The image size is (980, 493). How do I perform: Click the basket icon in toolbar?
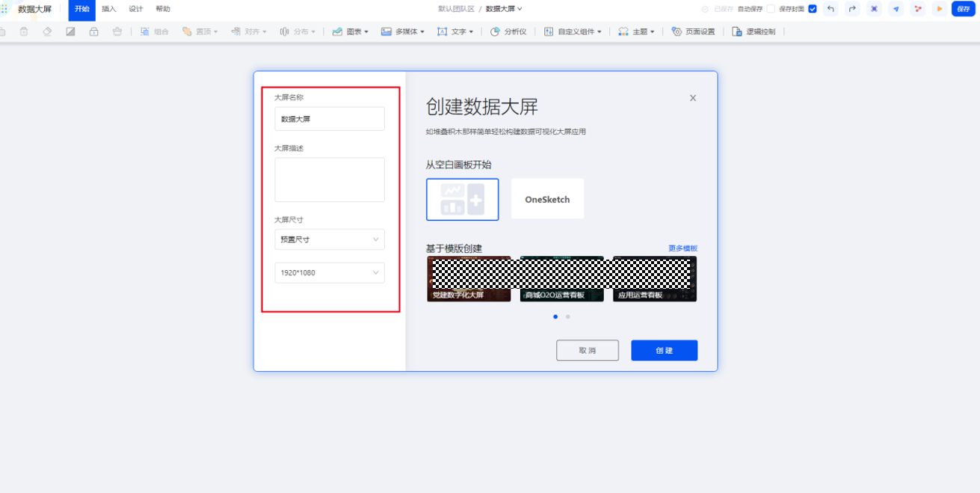click(x=117, y=31)
